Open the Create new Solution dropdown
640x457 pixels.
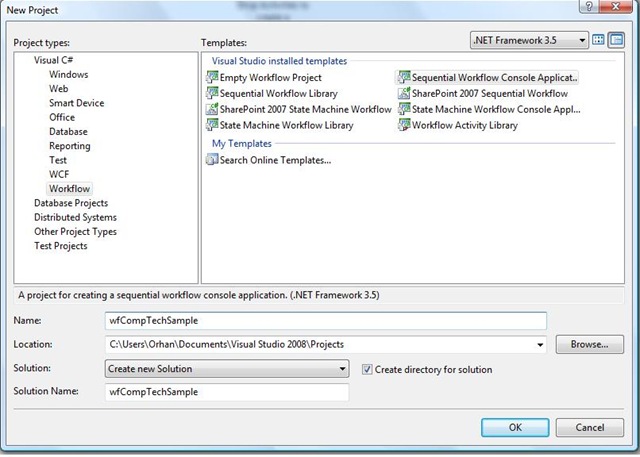[227, 369]
